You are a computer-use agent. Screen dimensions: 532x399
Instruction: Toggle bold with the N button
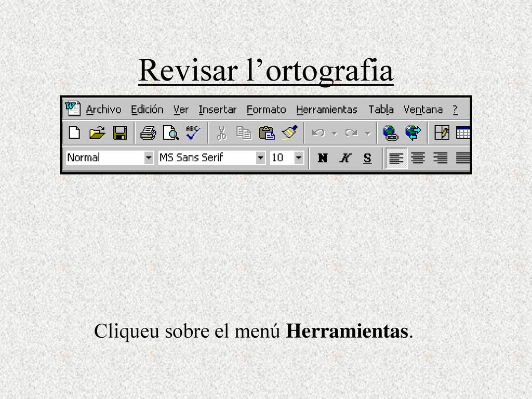tap(322, 158)
